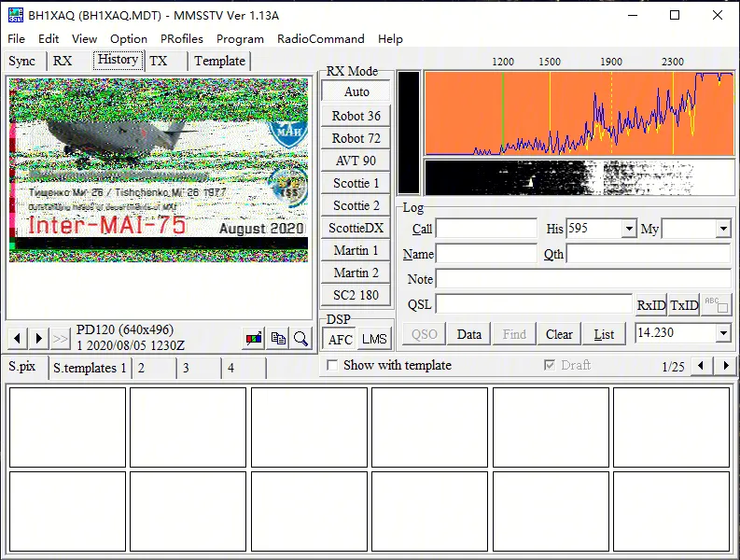The height and width of the screenshot is (560, 740).
Task: Toggle the AFC DSP button
Action: (x=341, y=339)
